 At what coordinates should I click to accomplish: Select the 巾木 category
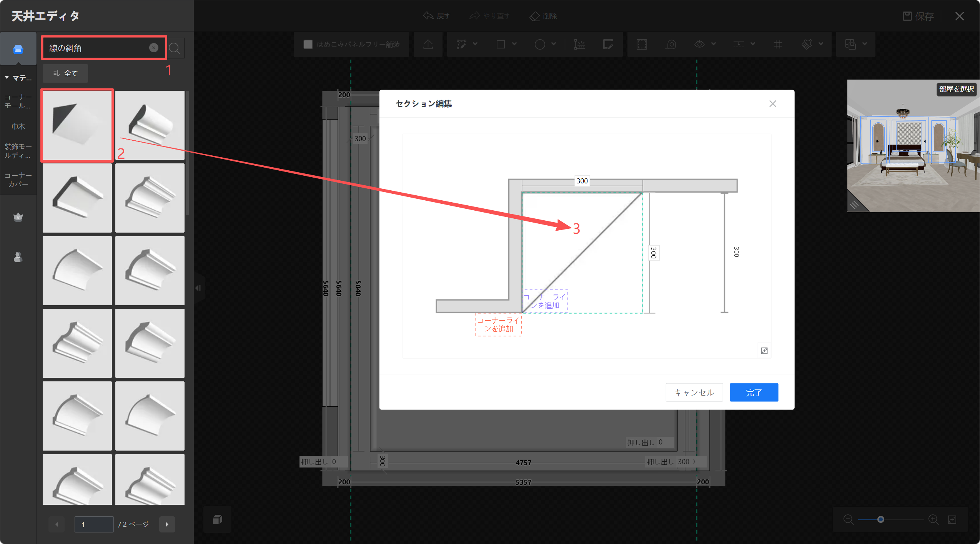[x=18, y=126]
